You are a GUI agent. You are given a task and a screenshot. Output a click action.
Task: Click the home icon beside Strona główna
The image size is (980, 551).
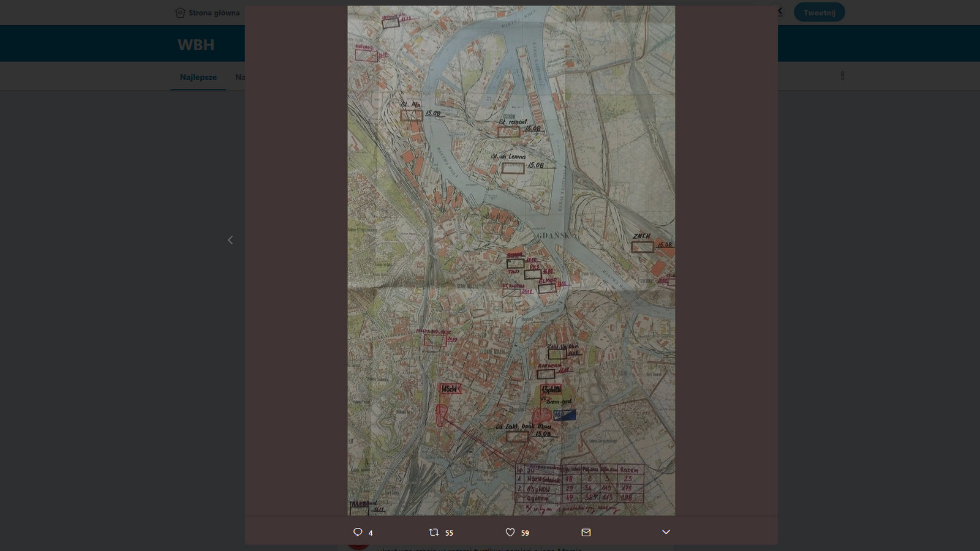tap(180, 12)
